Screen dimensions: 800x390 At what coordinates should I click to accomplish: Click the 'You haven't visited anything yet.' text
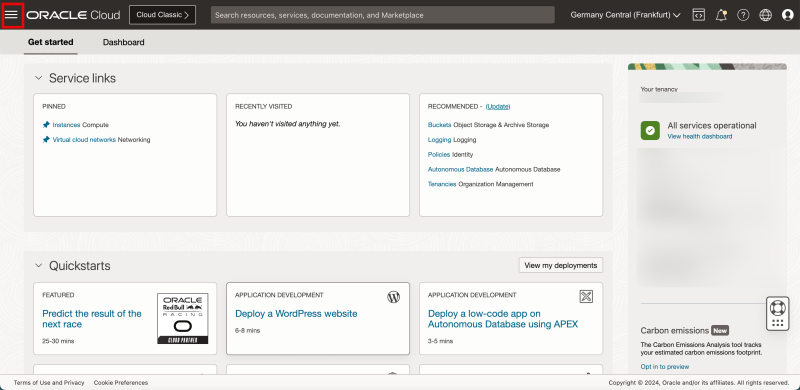coord(287,124)
